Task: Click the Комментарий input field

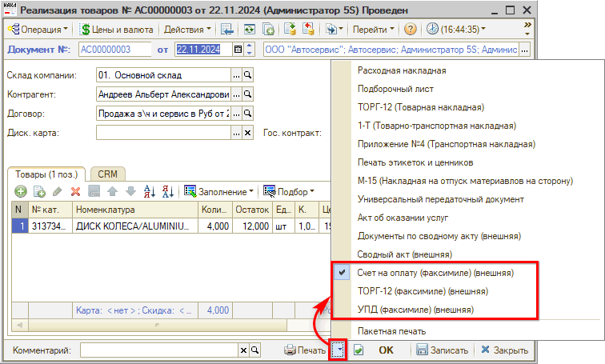Action: click(x=159, y=350)
